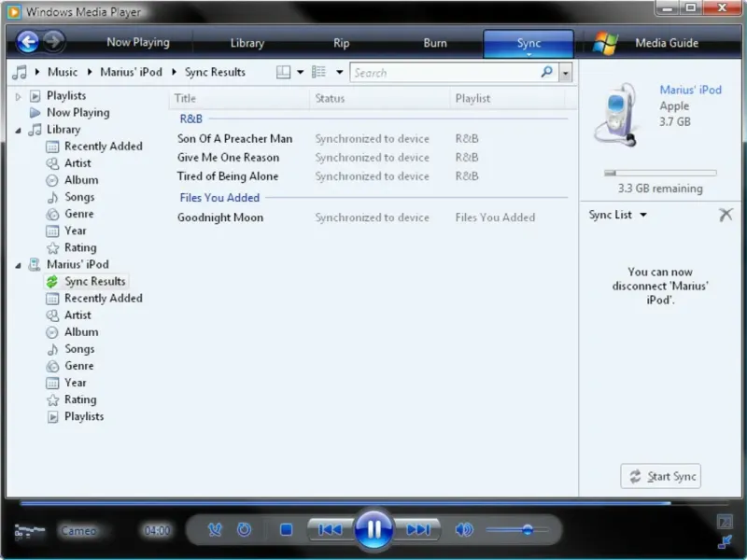The height and width of the screenshot is (560, 747).
Task: Expand the arrow after Marius' iPod breadcrumb
Action: (174, 72)
